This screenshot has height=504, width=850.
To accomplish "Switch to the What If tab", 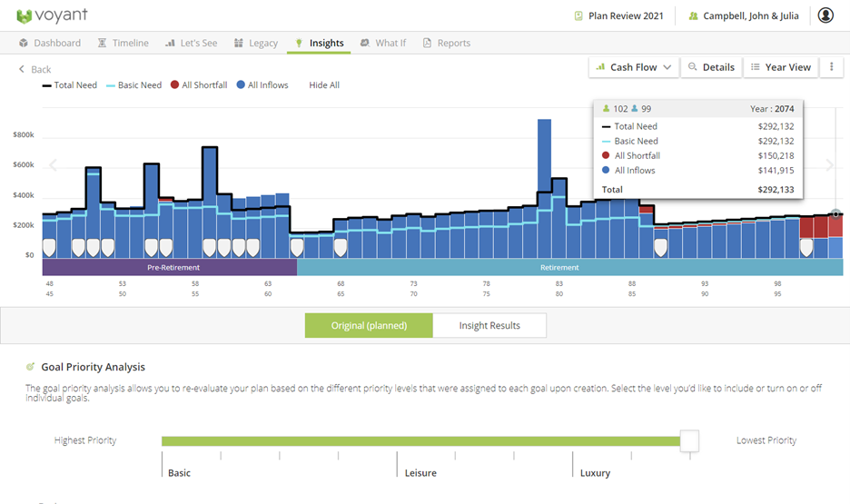I will click(x=382, y=43).
